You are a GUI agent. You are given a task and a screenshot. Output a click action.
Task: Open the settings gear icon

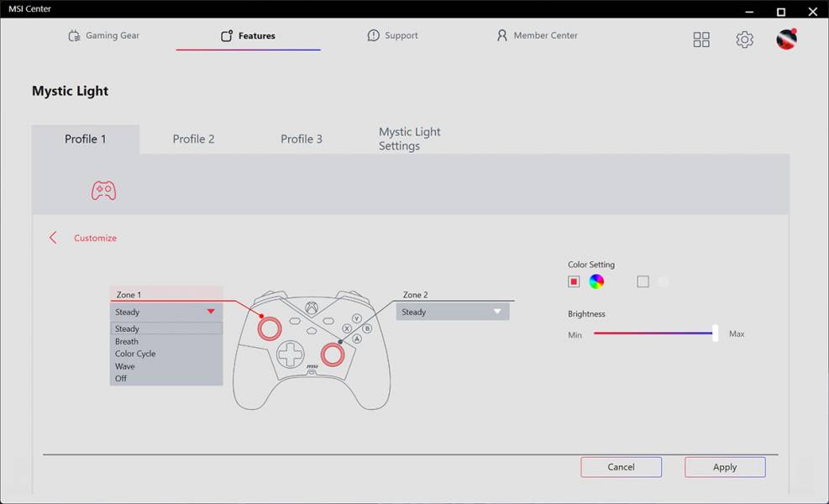tap(744, 39)
